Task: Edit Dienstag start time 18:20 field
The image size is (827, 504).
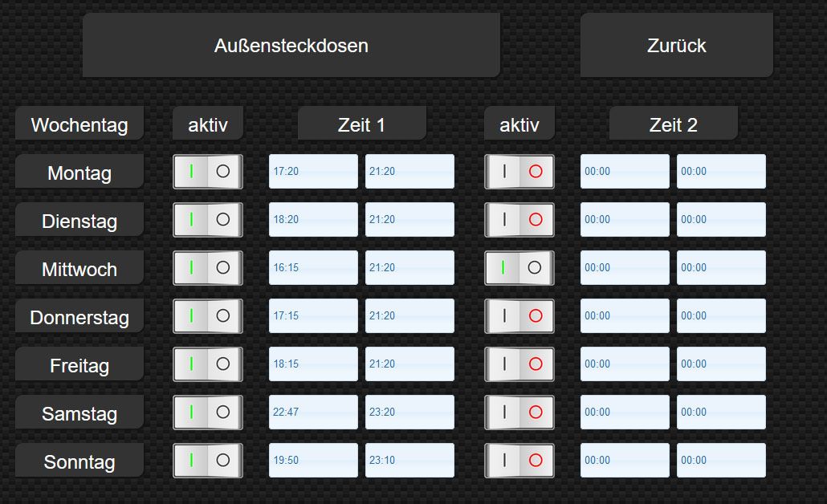Action: click(x=313, y=220)
